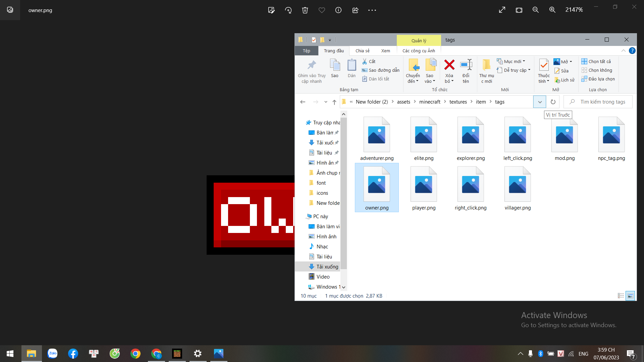
Task: Open the Chia sẻ ribbon tab
Action: (x=362, y=51)
